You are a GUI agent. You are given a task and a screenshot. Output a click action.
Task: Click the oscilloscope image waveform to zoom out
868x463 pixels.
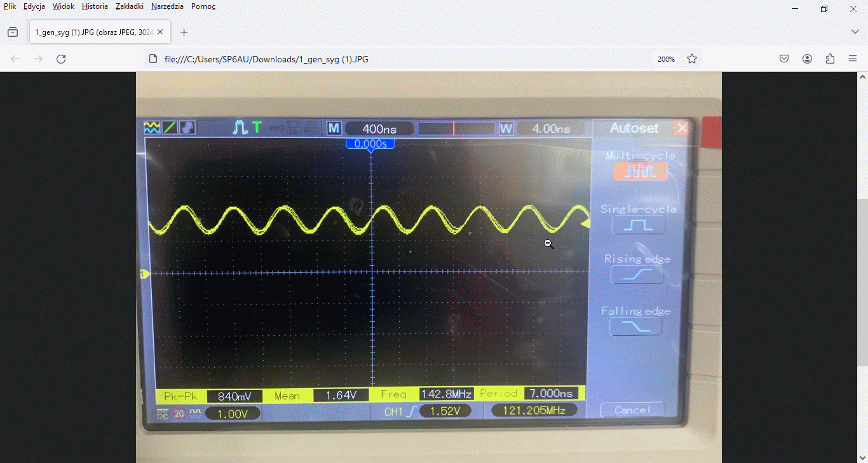click(x=369, y=219)
